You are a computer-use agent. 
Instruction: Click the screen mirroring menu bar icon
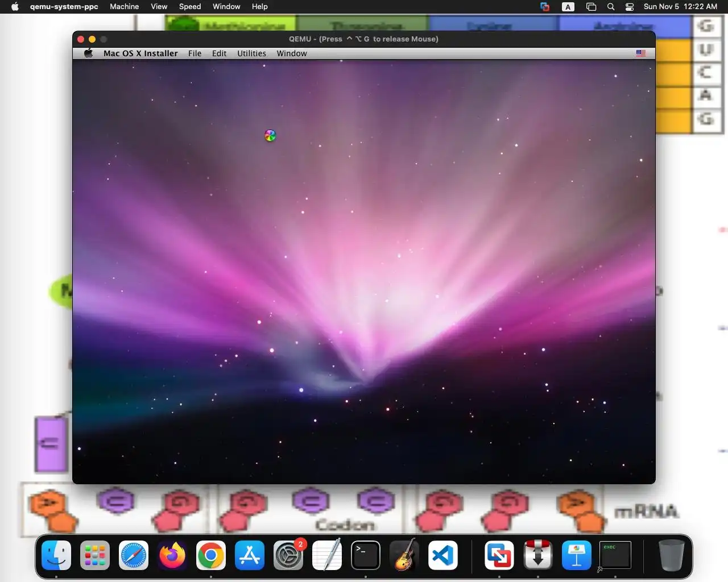click(591, 7)
